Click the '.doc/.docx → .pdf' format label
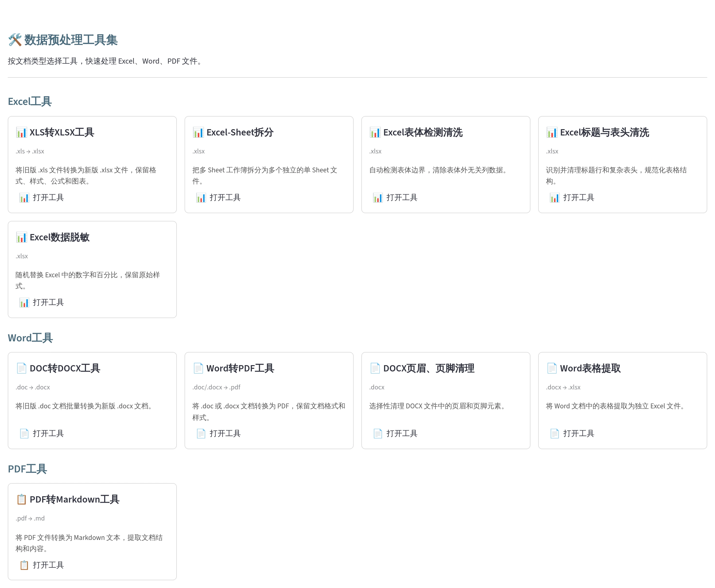Viewport: 715px width, 588px height. 217,387
